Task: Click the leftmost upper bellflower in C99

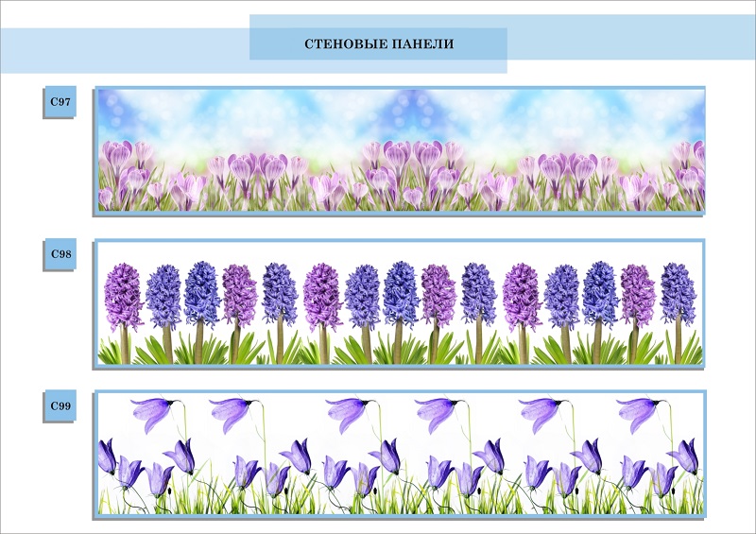Action: [149, 412]
